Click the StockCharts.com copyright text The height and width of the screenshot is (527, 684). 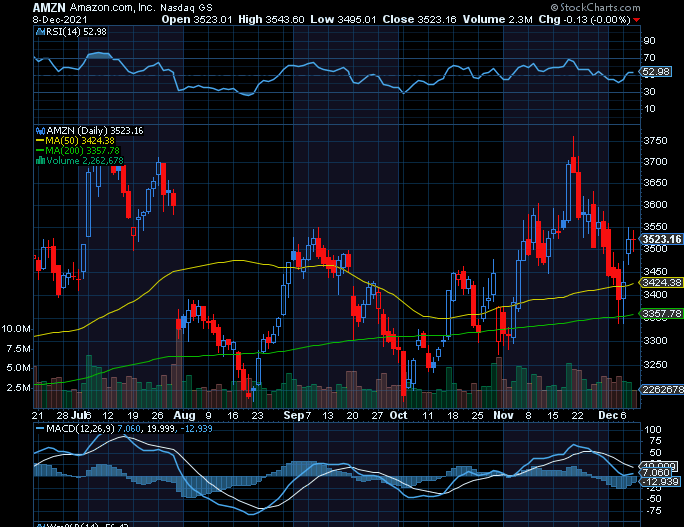point(595,7)
